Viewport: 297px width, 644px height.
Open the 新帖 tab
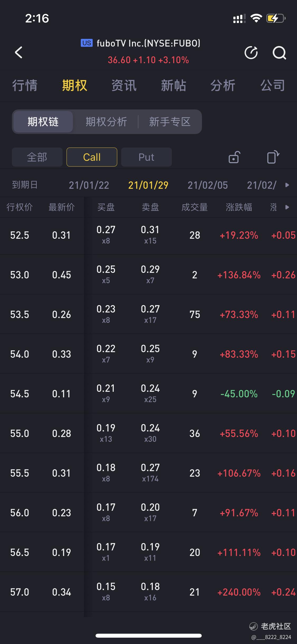pyautogui.click(x=173, y=85)
